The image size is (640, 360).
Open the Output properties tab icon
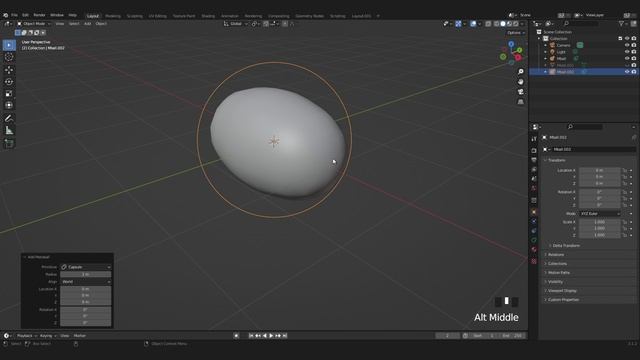click(x=534, y=160)
